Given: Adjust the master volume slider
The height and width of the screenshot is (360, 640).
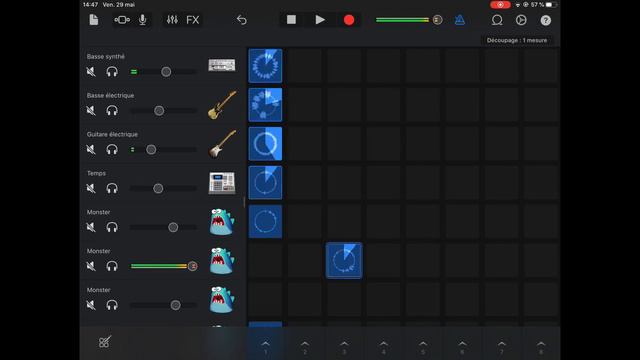Looking at the screenshot, I should point(409,20).
